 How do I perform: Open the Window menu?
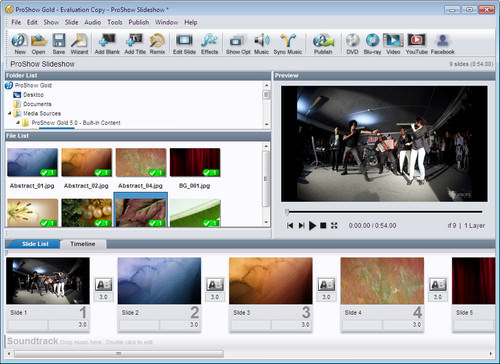(166, 22)
